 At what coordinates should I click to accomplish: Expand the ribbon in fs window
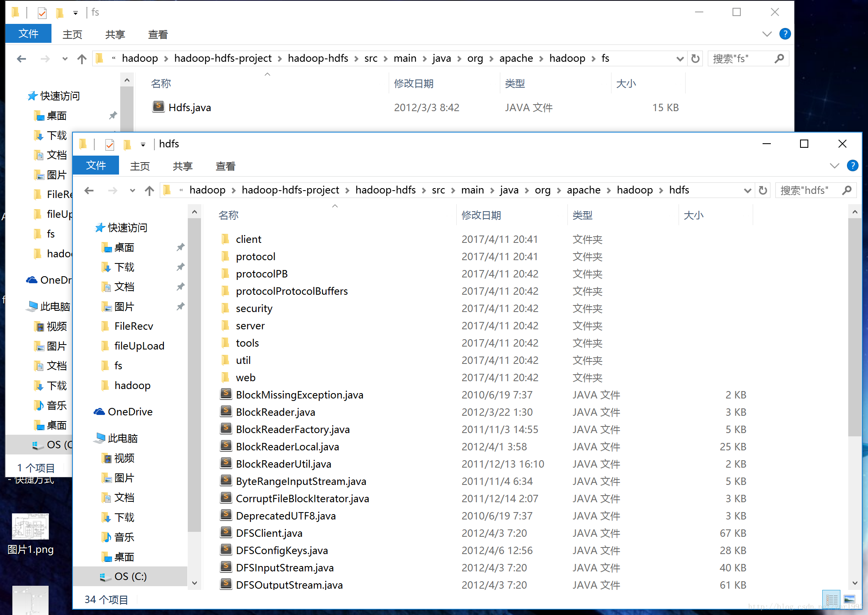point(767,34)
